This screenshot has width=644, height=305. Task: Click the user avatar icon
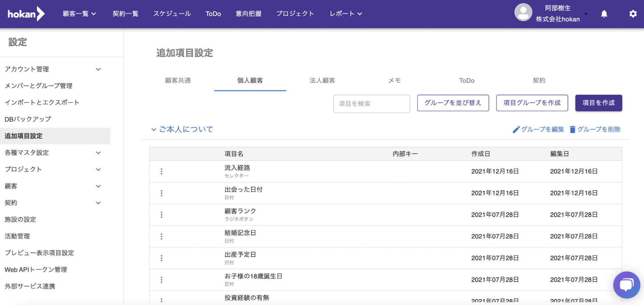tap(523, 13)
